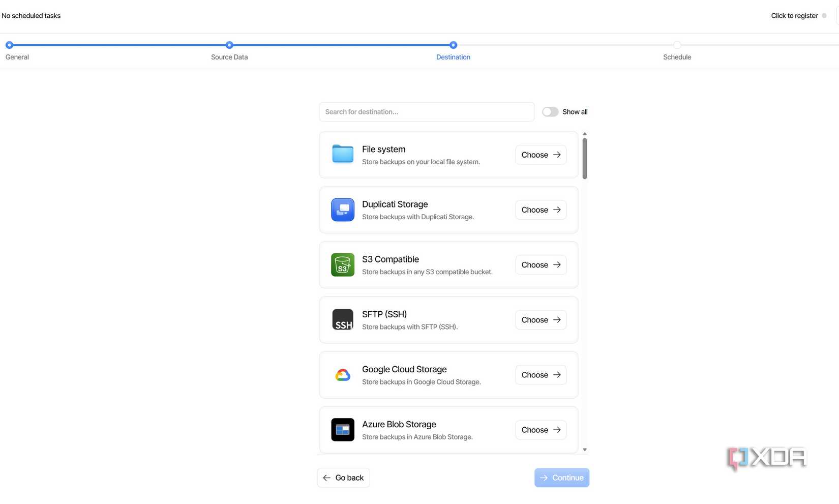Toggle the Show all switch

(550, 112)
